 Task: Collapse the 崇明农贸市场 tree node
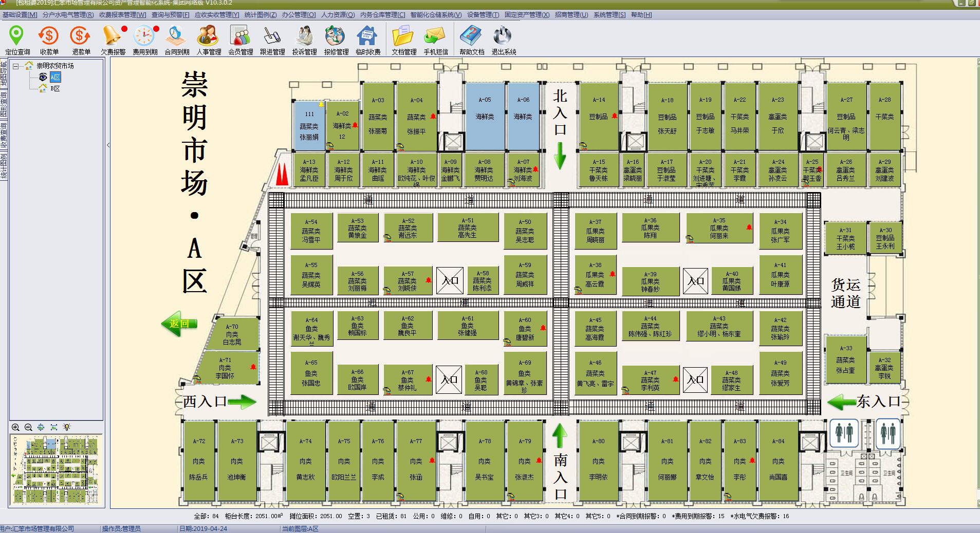click(16, 66)
